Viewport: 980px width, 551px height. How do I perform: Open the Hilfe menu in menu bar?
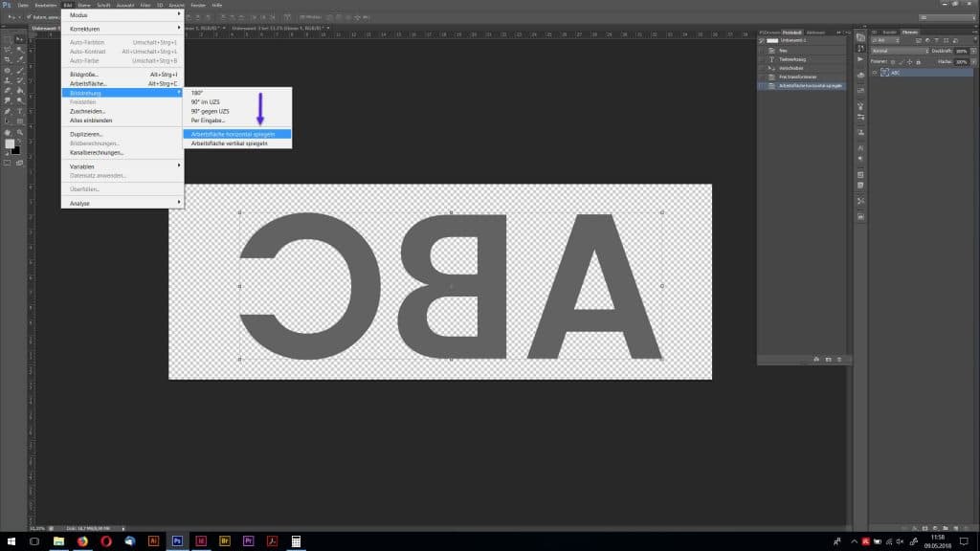(x=217, y=5)
